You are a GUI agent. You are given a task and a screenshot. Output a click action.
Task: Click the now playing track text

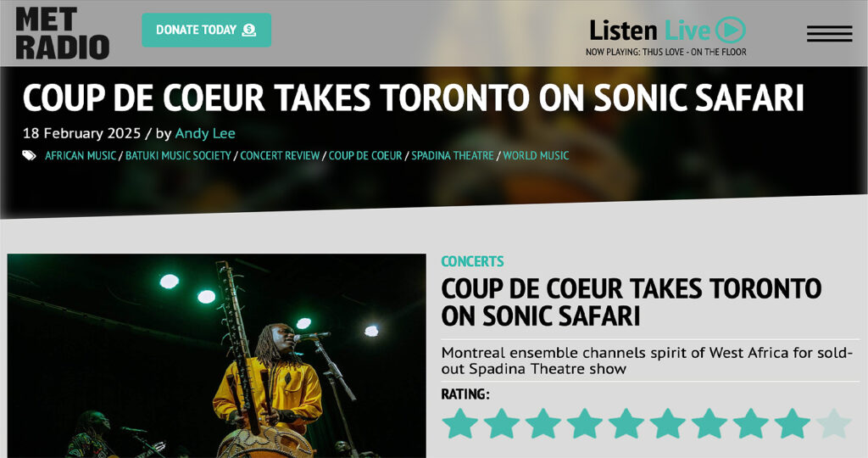point(666,52)
